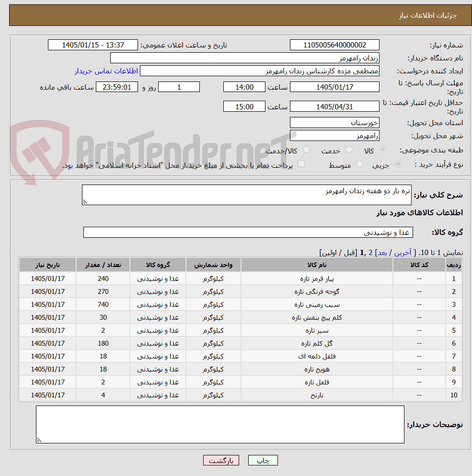Open buyer contact info link
This screenshot has height=476, width=472.
point(106,71)
